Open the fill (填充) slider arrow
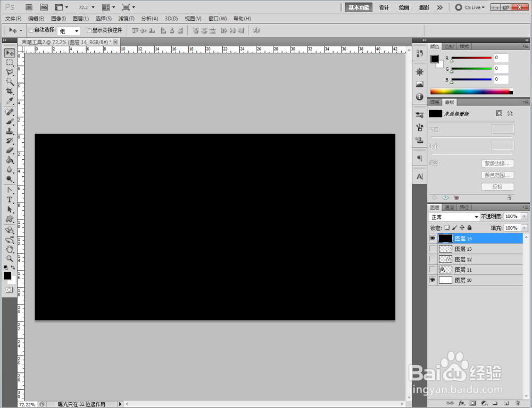The height and width of the screenshot is (408, 532). point(525,228)
